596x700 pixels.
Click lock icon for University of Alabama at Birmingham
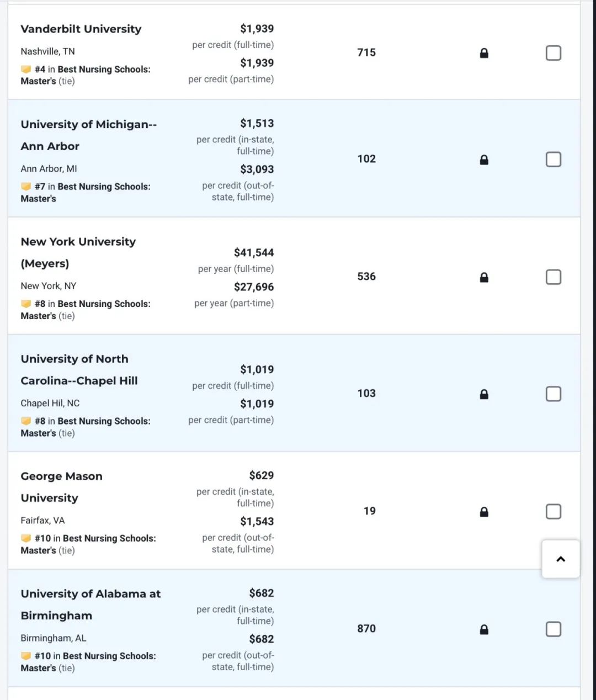coord(484,629)
